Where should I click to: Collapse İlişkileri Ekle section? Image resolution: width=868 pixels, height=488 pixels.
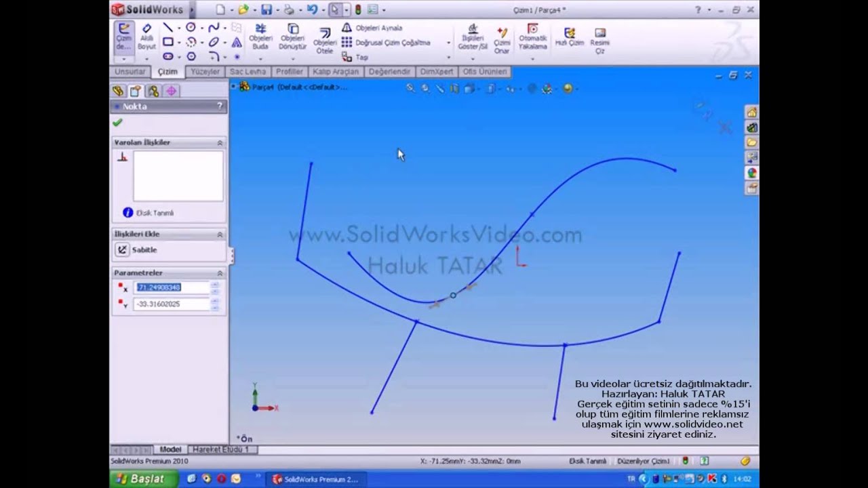[220, 235]
